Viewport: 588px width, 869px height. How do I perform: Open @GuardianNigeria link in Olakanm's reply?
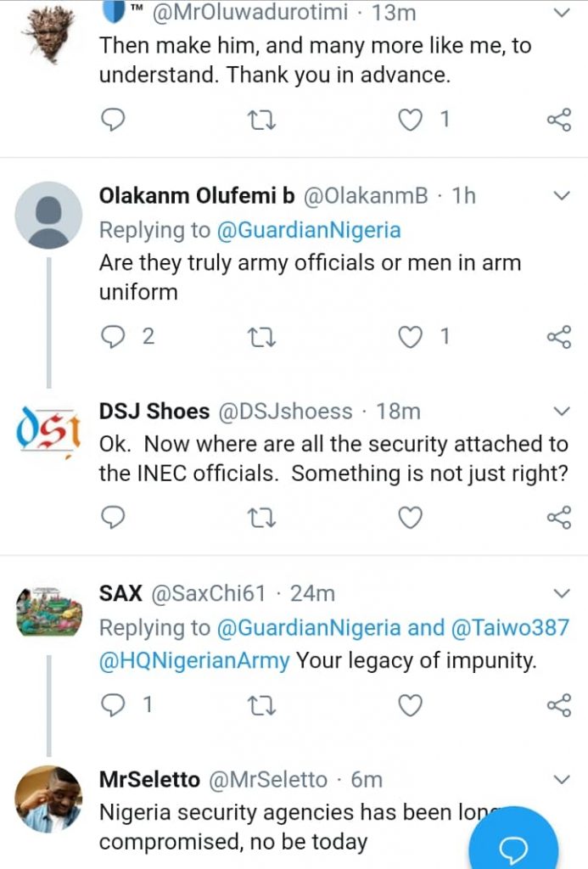click(x=309, y=229)
